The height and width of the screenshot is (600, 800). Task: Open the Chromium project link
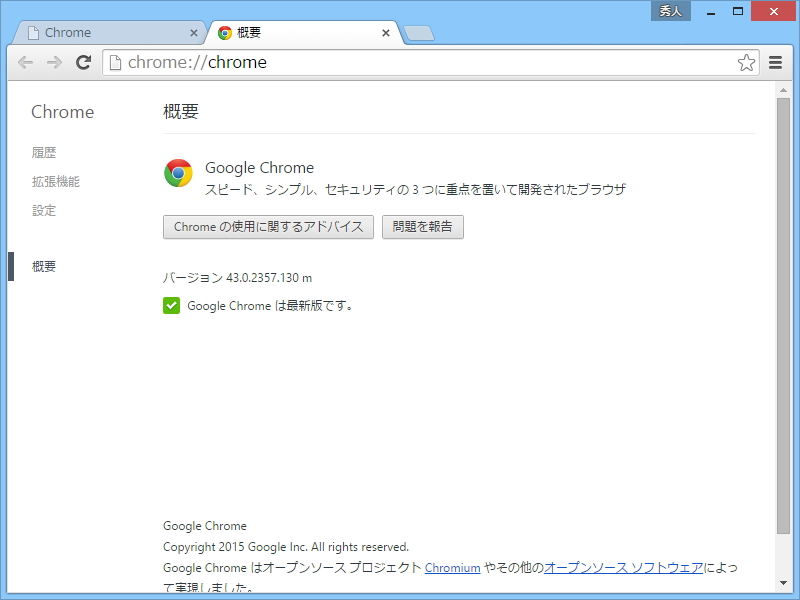click(x=452, y=567)
